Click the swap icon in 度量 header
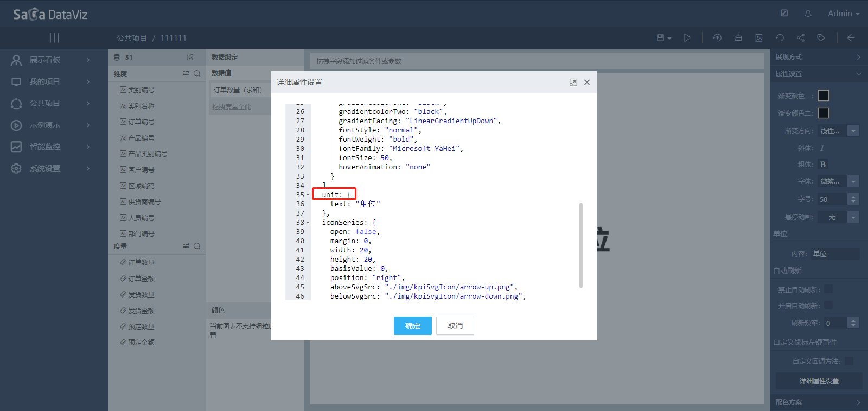 coord(186,246)
